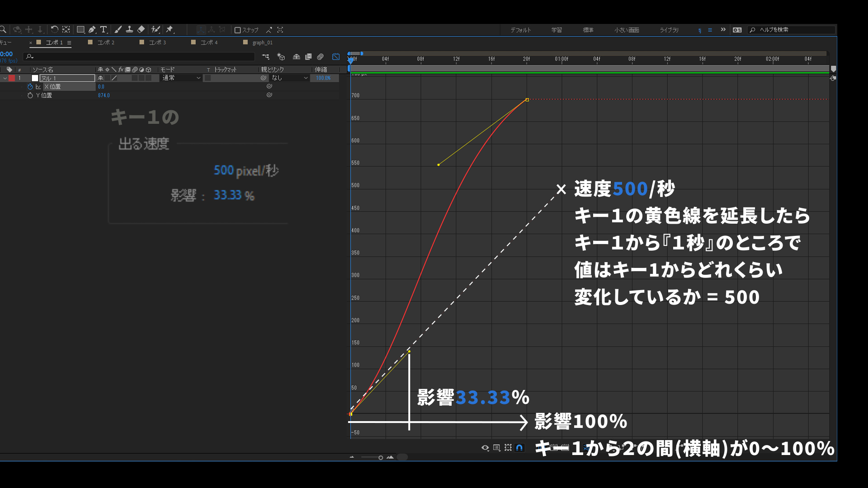The width and height of the screenshot is (868, 488).
Task: Select the Roto Brush tool
Action: click(156, 30)
